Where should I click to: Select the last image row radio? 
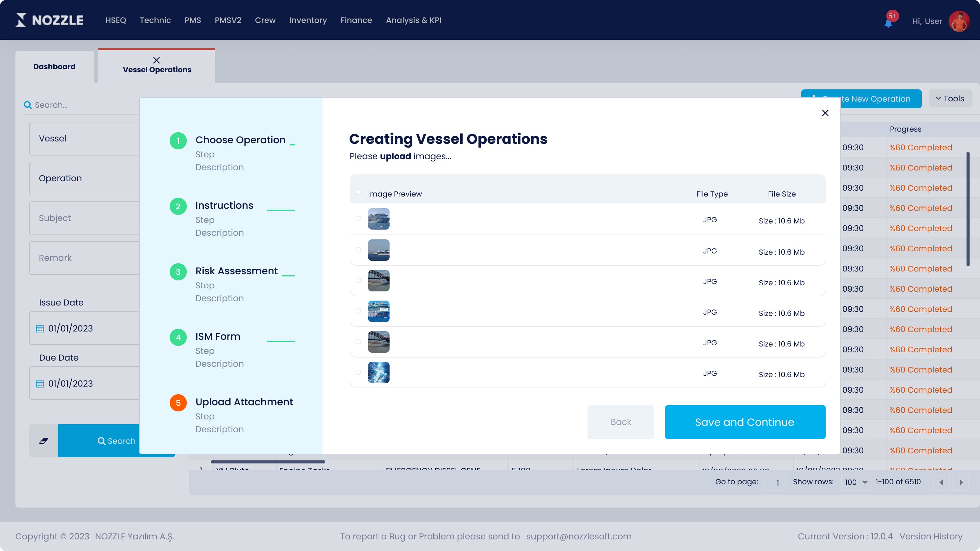click(x=358, y=372)
